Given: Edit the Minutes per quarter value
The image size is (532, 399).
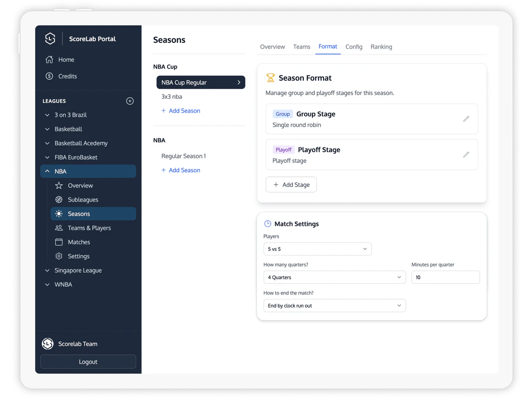Looking at the screenshot, I should 445,277.
